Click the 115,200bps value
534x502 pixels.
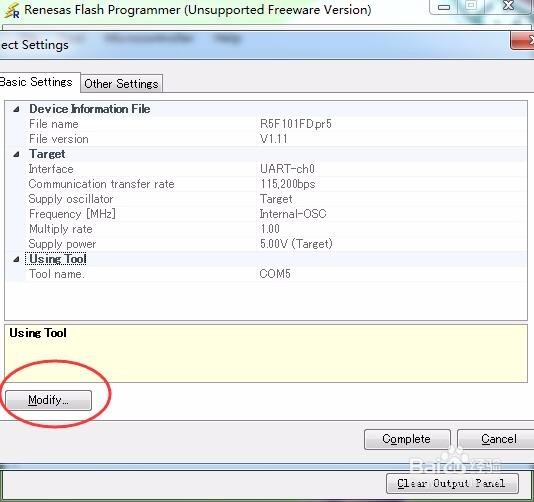coord(288,184)
